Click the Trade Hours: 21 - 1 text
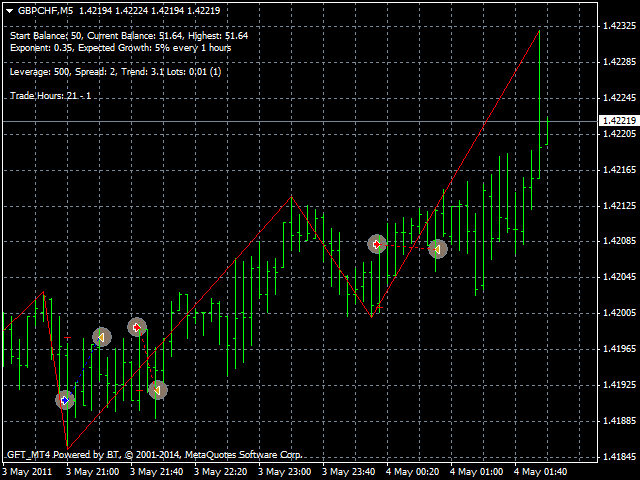 pos(51,96)
